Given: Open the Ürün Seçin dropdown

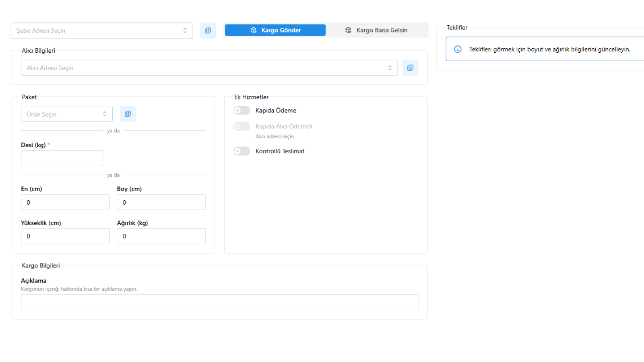Looking at the screenshot, I should (x=67, y=114).
